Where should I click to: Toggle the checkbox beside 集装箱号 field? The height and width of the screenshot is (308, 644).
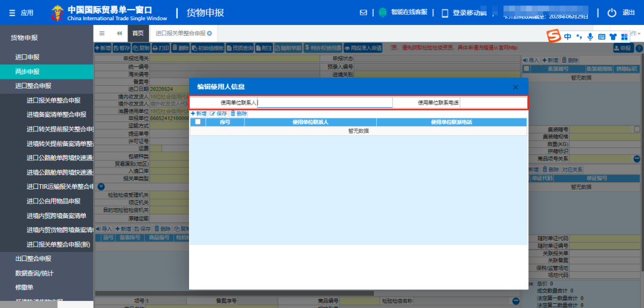(x=637, y=129)
